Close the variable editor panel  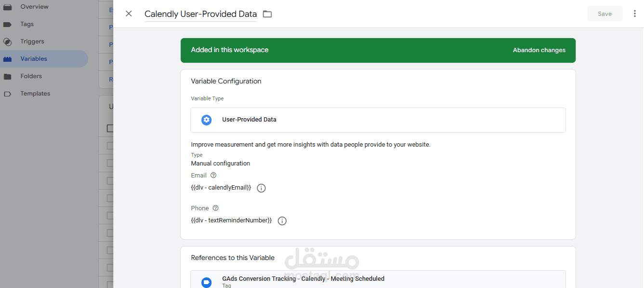pos(129,14)
